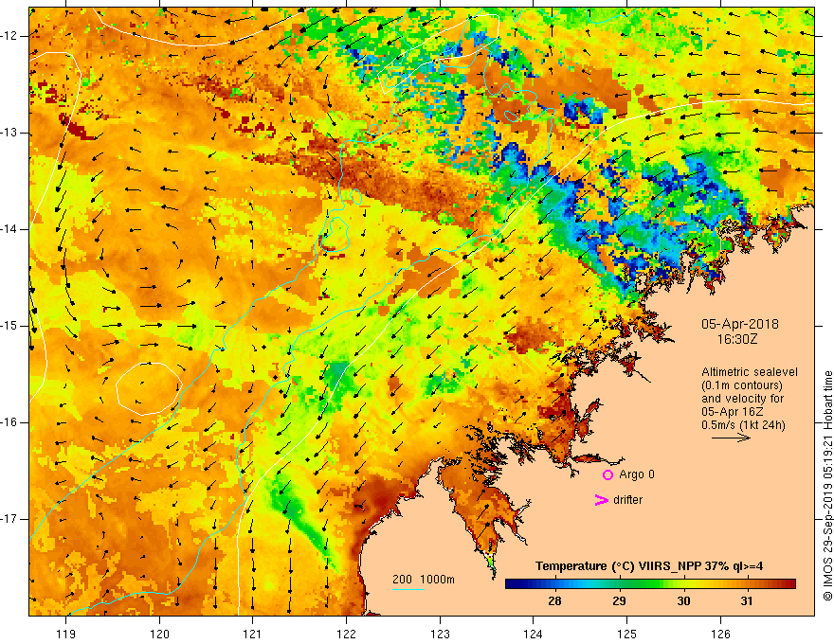Click the 16:30Z time label
Screen dimensions: 834x644
point(737,339)
